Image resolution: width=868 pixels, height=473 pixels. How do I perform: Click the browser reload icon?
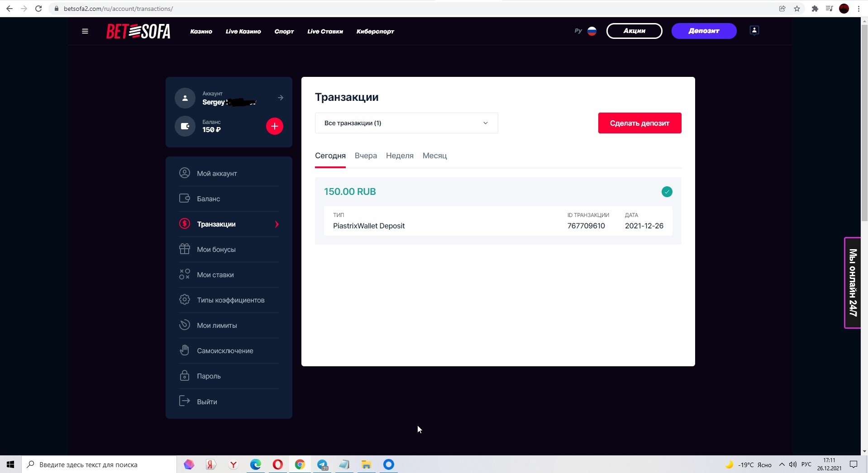click(38, 9)
